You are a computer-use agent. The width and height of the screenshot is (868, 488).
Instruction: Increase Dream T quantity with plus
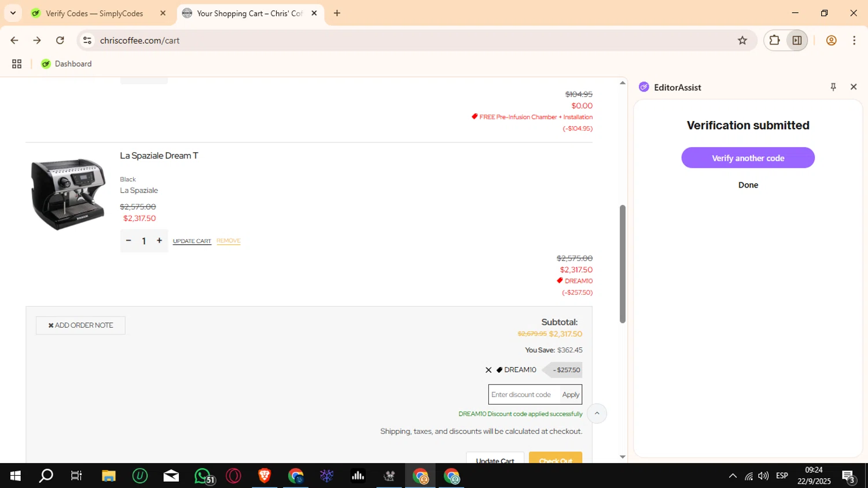pyautogui.click(x=159, y=241)
